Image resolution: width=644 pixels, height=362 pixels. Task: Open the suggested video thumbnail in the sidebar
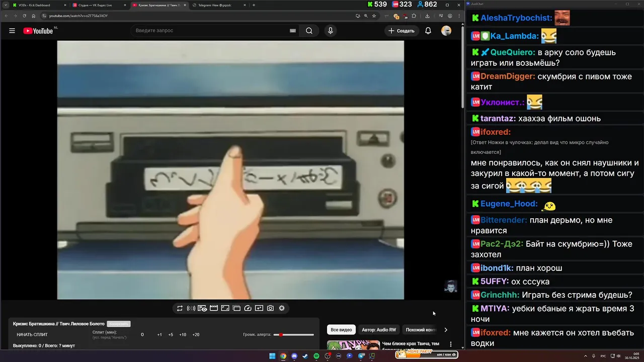(x=353, y=345)
